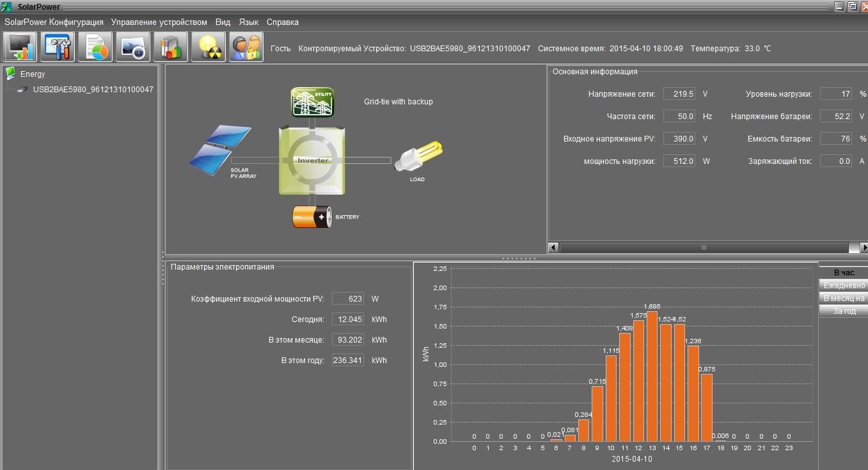Click the photo with clock history icon
This screenshot has height=470, width=868.
133,47
